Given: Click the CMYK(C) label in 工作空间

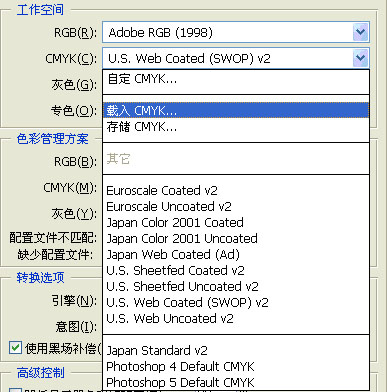Looking at the screenshot, I should coord(71,59).
